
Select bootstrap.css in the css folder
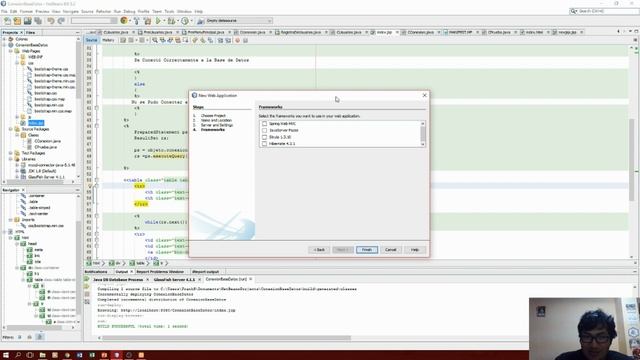pyautogui.click(x=45, y=93)
